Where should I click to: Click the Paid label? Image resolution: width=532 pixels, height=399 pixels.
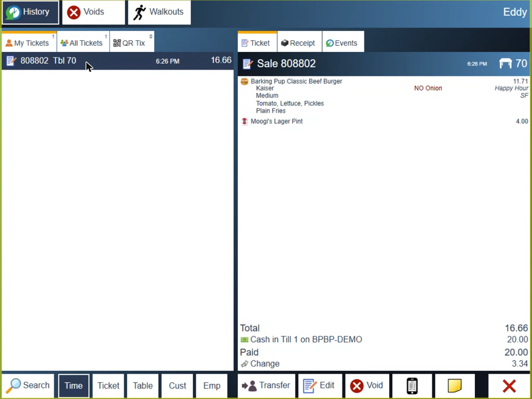[249, 352]
